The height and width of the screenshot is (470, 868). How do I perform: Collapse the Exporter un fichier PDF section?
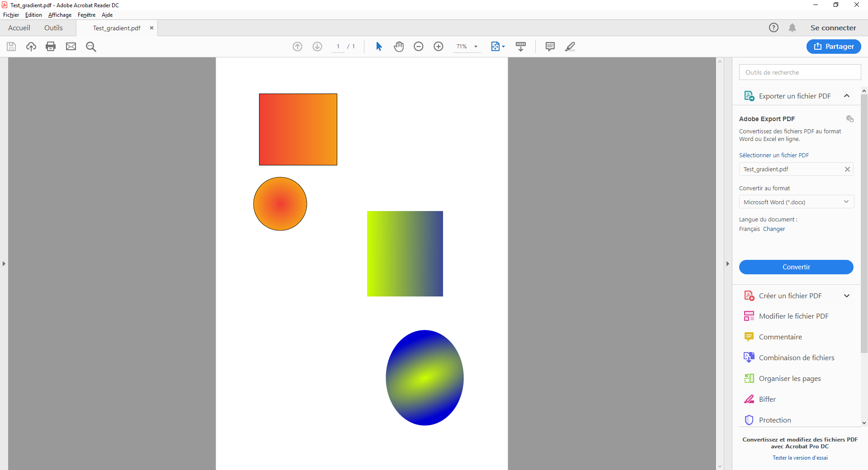click(x=846, y=96)
